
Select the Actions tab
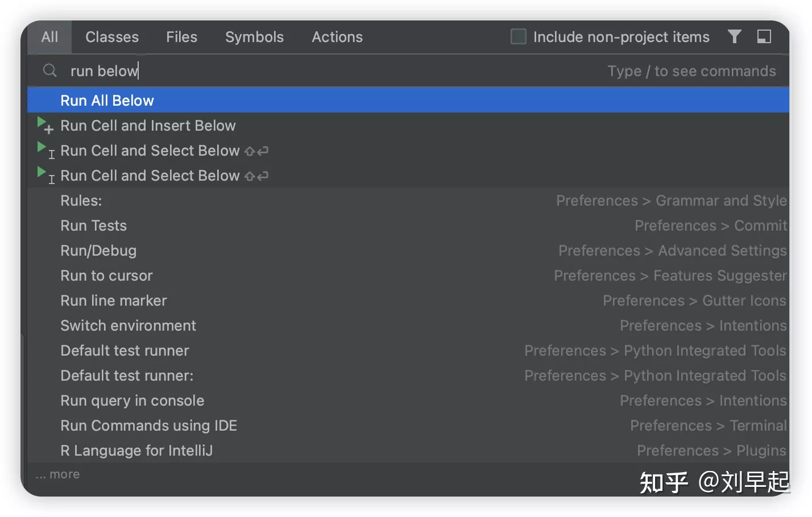[x=337, y=37]
